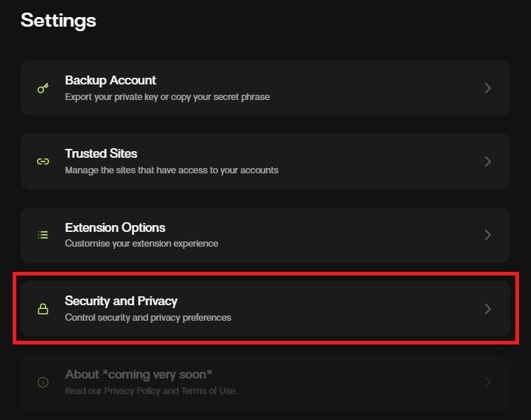Click the key icon beside Backup Account
The image size is (531, 420).
point(43,88)
